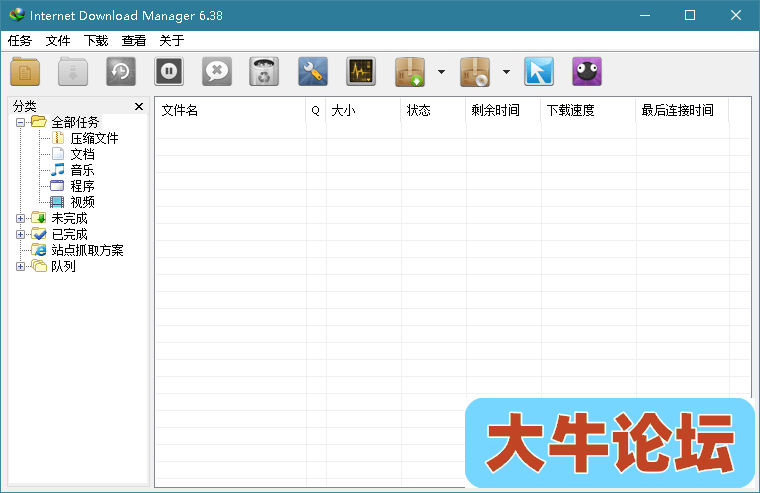Select the 压缩文件 category
The image size is (760, 493).
coord(95,138)
